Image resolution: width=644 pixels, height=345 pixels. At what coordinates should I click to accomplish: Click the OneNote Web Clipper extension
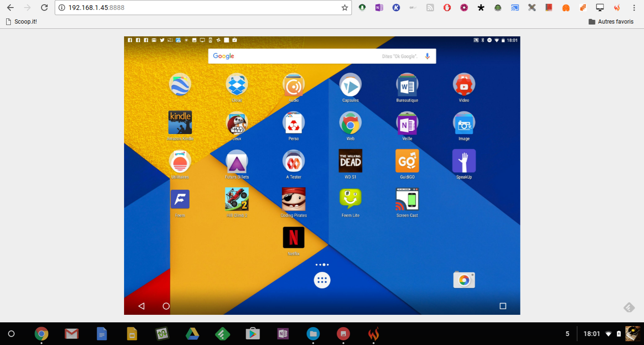click(x=379, y=8)
